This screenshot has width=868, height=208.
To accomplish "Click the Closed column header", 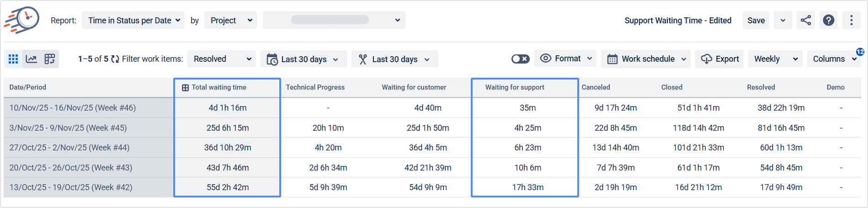I will 671,87.
